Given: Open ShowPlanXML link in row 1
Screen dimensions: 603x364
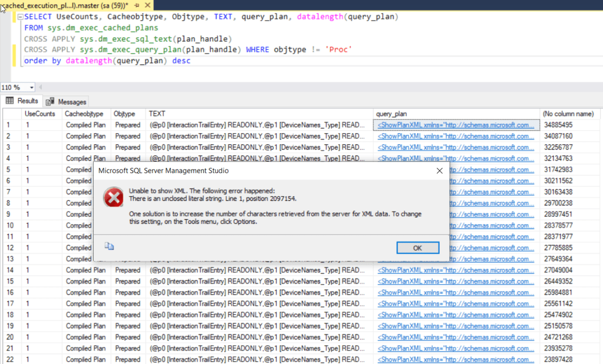Looking at the screenshot, I should (455, 125).
